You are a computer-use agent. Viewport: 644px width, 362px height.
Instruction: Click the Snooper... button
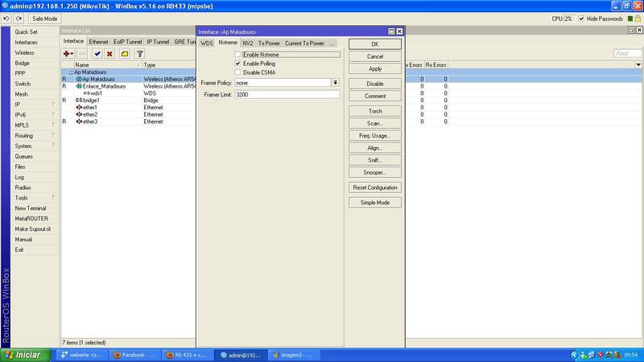[375, 173]
